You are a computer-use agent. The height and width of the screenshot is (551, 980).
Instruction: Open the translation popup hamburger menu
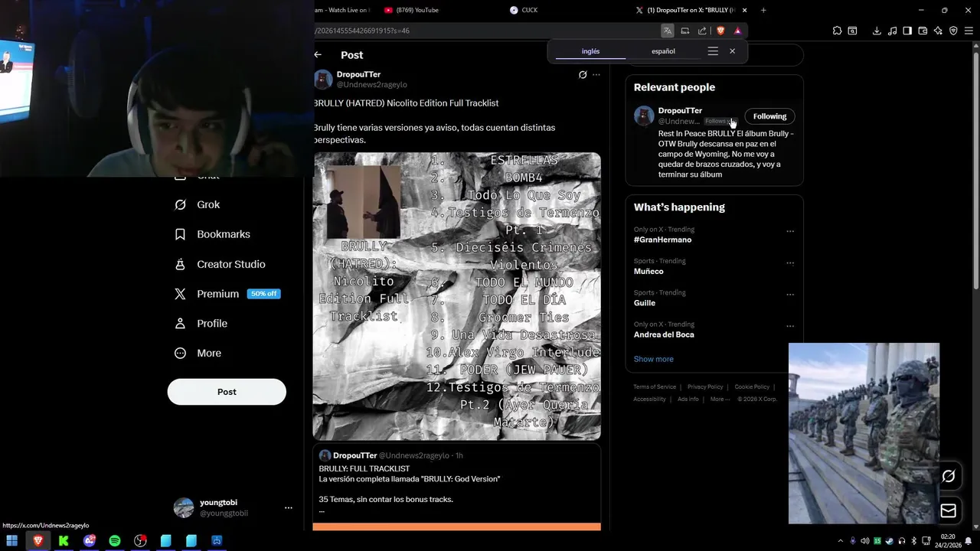click(x=713, y=51)
